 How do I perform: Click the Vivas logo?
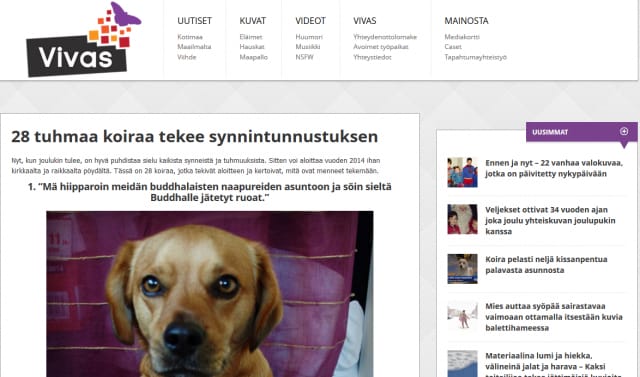[x=84, y=40]
